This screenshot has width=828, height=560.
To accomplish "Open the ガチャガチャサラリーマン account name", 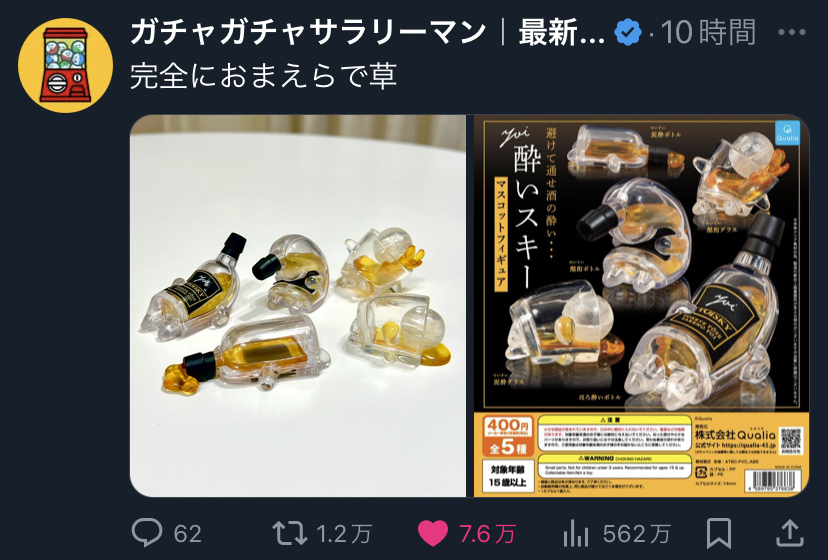I will [x=308, y=32].
